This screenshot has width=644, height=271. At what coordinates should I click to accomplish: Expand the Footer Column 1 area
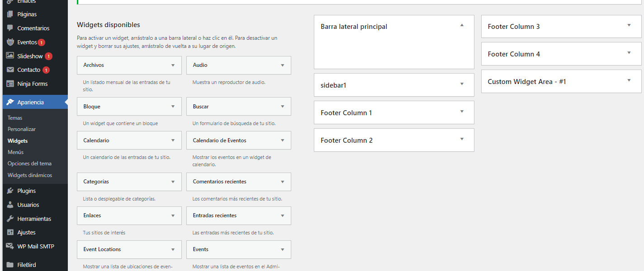pyautogui.click(x=462, y=112)
